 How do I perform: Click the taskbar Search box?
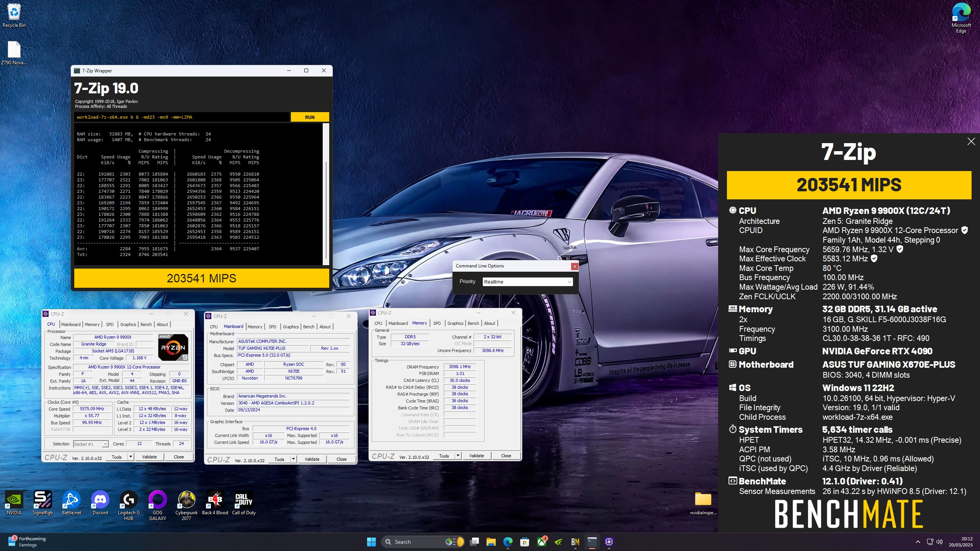click(423, 542)
